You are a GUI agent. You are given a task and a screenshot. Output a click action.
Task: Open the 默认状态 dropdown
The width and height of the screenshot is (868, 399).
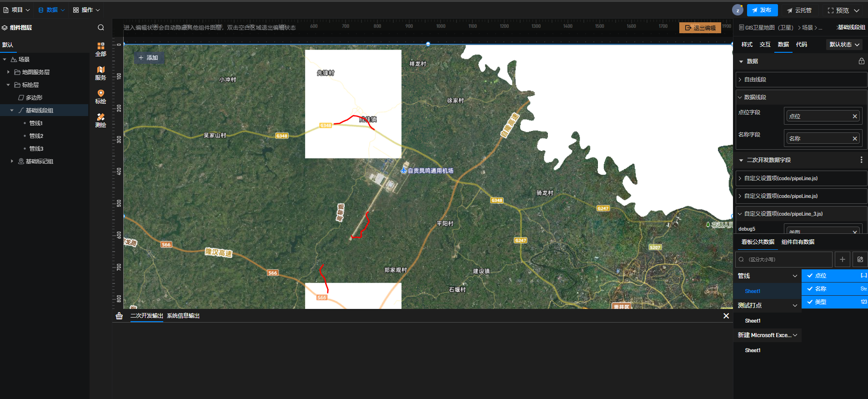click(844, 45)
